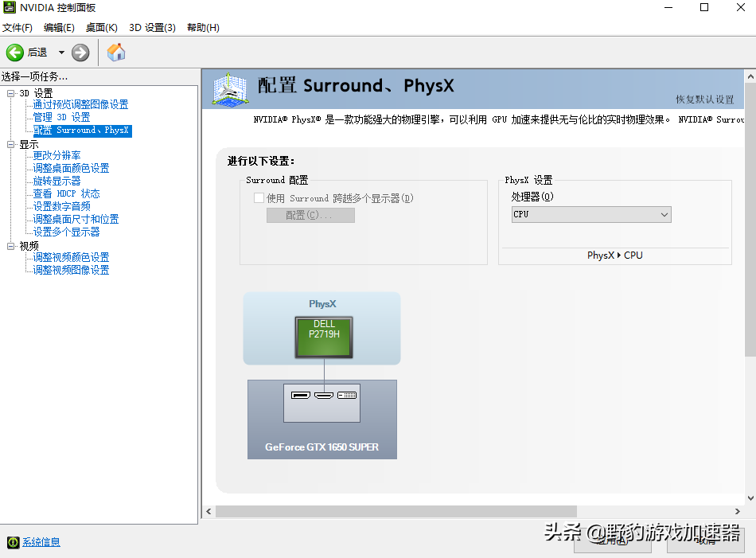Screen dimensions: 756x558
Task: Open the Home page icon
Action: 115,52
